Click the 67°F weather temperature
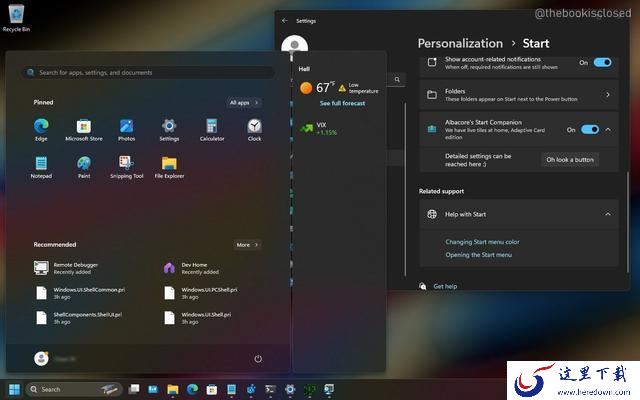The width and height of the screenshot is (640, 400). pyautogui.click(x=325, y=87)
